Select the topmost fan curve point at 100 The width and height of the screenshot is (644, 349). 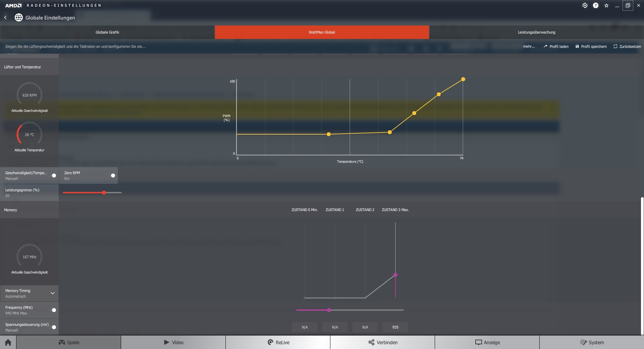463,79
